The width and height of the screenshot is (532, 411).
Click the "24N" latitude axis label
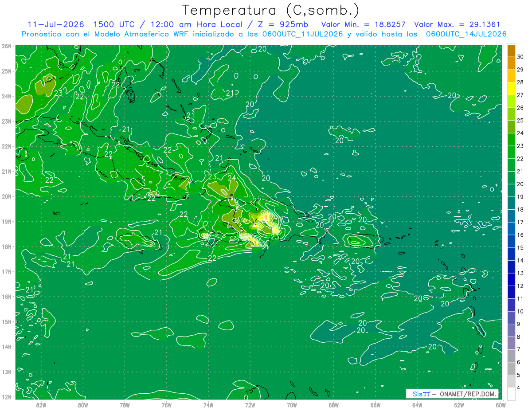7,96
